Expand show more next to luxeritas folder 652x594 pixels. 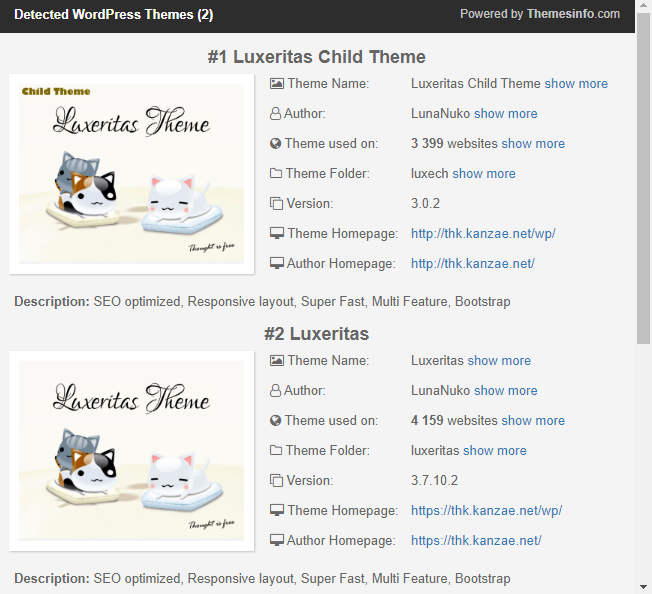tap(495, 451)
